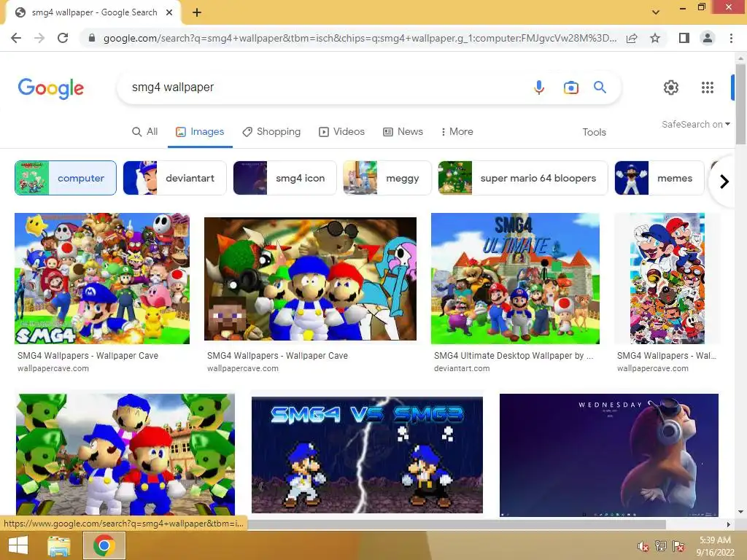Switch to the All results tab
Image resolution: width=747 pixels, height=560 pixels.
(145, 132)
